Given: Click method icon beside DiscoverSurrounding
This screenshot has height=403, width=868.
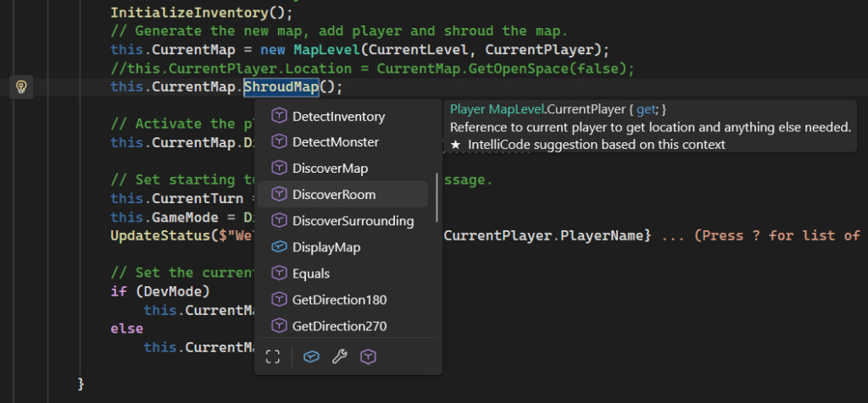Looking at the screenshot, I should pos(279,221).
